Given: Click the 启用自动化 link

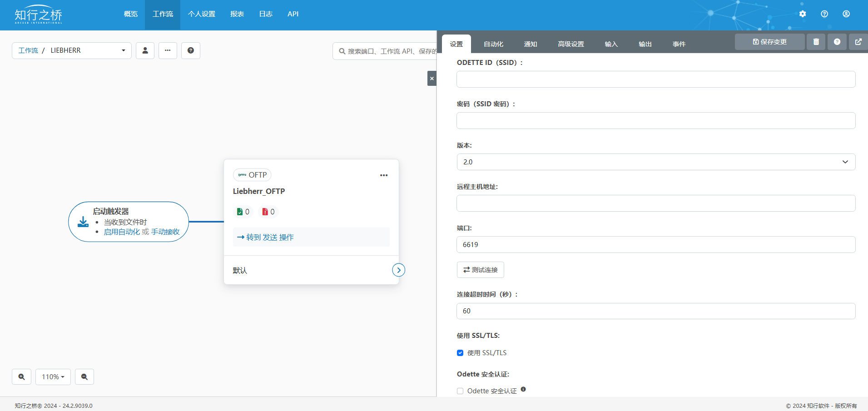Looking at the screenshot, I should [x=122, y=232].
